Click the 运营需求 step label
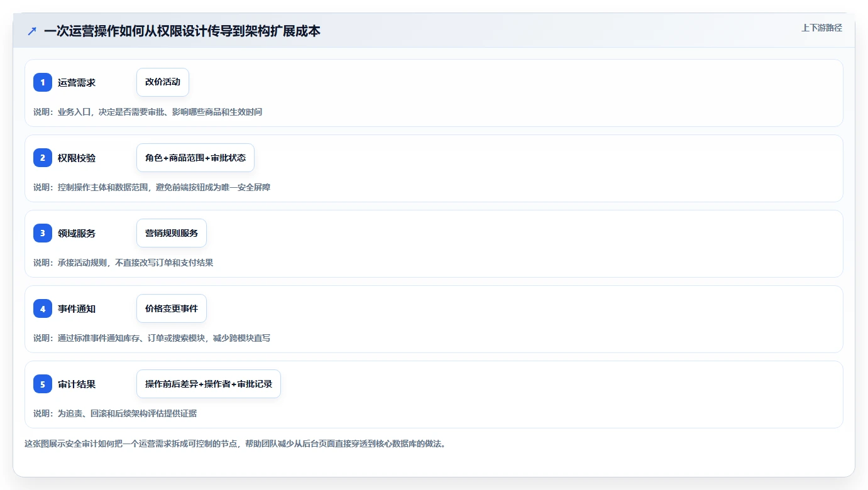This screenshot has height=490, width=868. 77,82
